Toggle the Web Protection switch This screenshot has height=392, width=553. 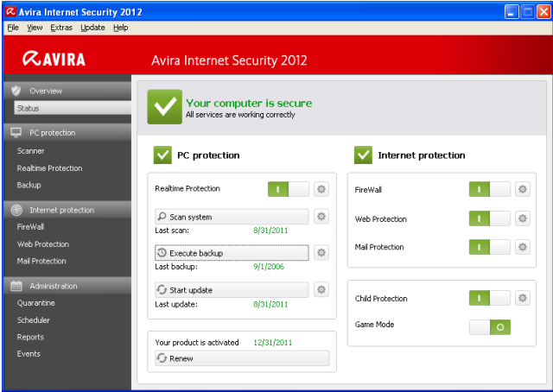pyautogui.click(x=490, y=218)
